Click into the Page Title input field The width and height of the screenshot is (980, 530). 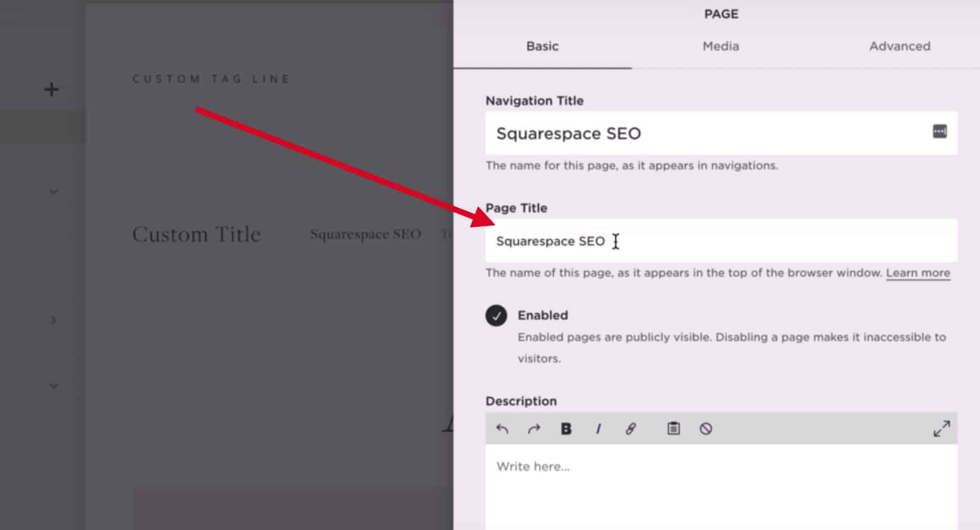coord(721,241)
